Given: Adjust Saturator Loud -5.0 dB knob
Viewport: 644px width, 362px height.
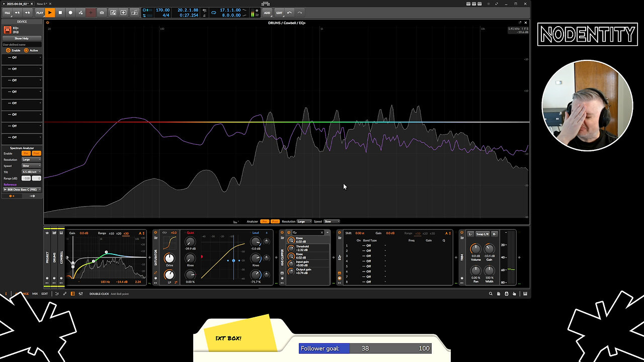Looking at the screenshot, I should 256,242.
